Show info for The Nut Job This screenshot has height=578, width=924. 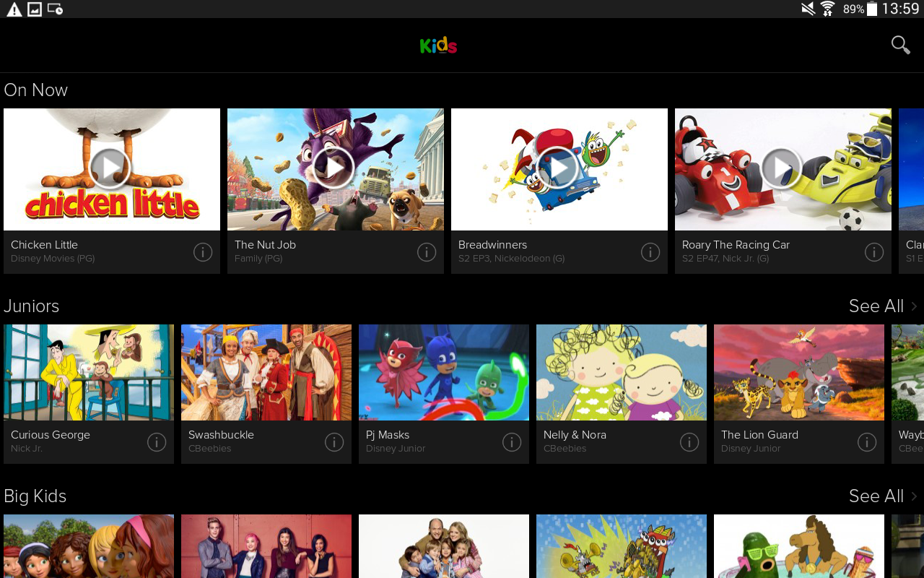click(x=427, y=252)
